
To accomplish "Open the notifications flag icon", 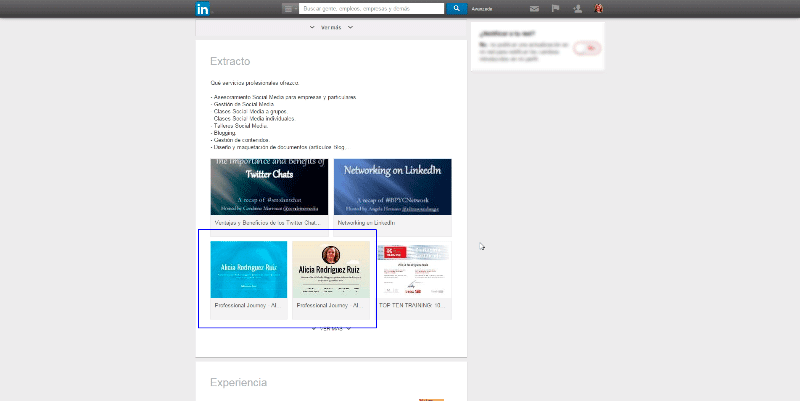I will coord(556,8).
